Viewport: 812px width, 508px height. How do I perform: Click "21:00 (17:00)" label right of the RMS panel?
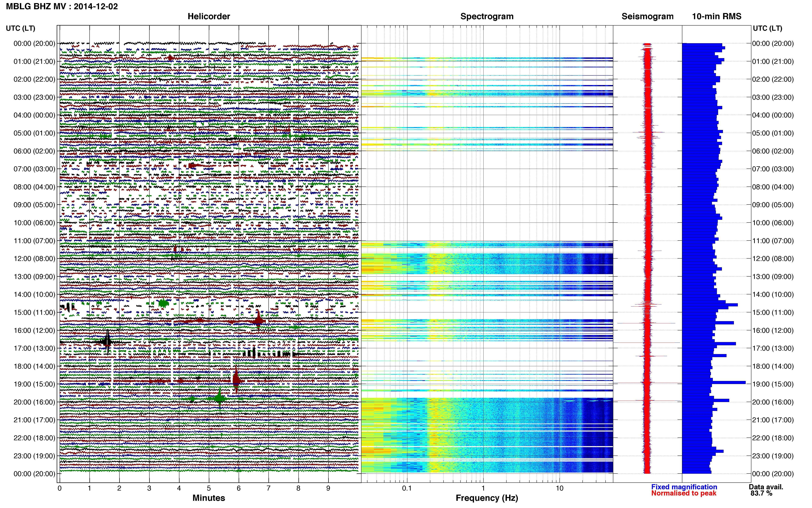773,420
